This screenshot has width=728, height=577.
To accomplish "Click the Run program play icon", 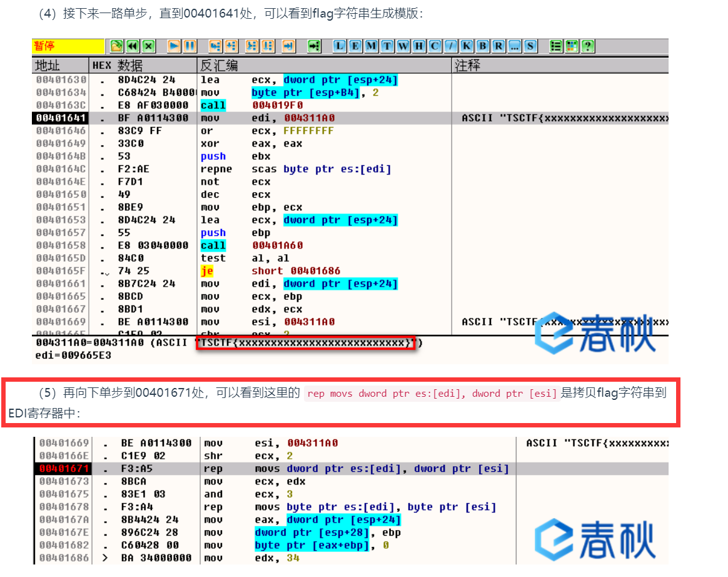I will point(174,46).
